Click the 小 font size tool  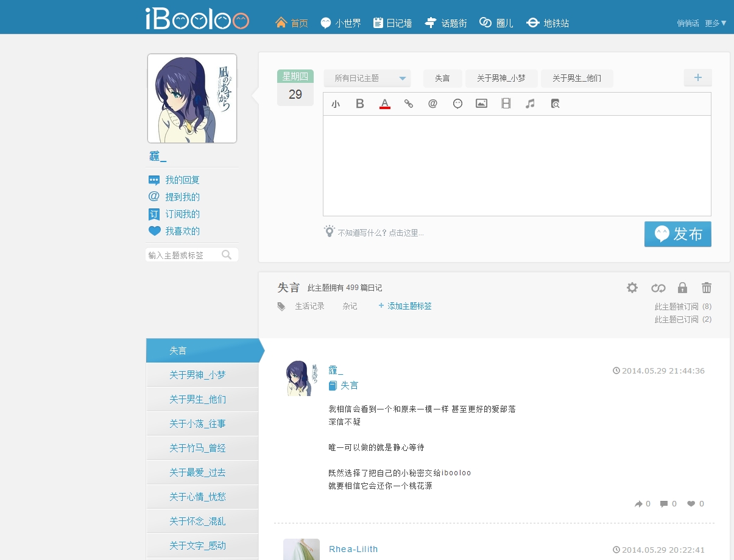(x=336, y=104)
